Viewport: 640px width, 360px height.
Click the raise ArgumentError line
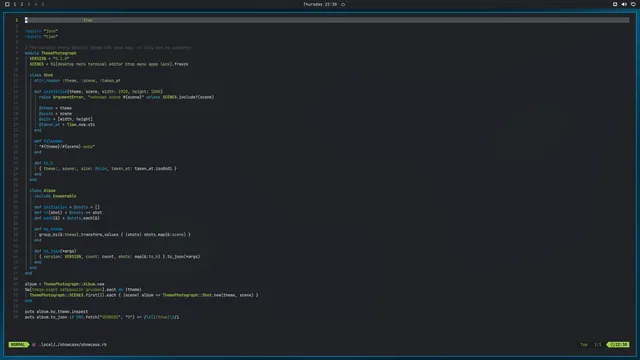click(127, 97)
